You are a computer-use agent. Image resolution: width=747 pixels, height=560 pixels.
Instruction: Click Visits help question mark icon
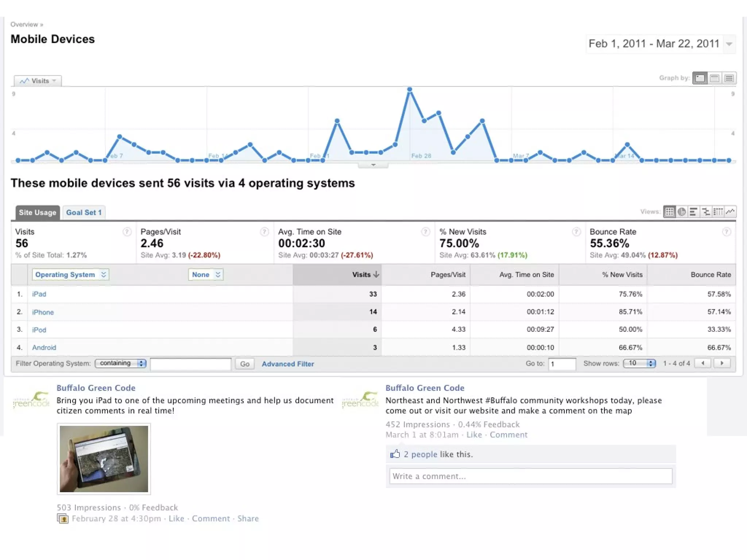127,232
